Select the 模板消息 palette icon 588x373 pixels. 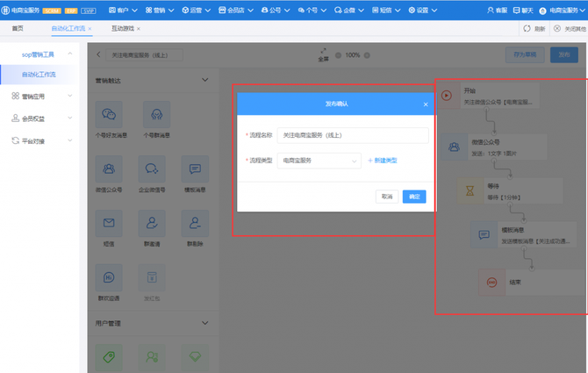pos(195,169)
